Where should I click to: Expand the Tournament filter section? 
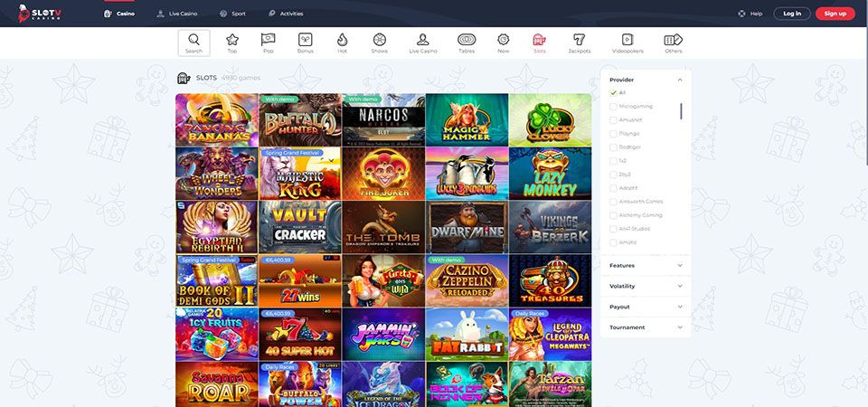(646, 327)
